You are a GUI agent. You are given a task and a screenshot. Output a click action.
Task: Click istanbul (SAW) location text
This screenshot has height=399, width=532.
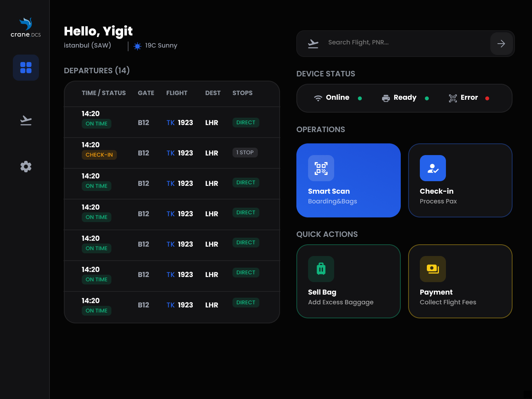pos(88,45)
